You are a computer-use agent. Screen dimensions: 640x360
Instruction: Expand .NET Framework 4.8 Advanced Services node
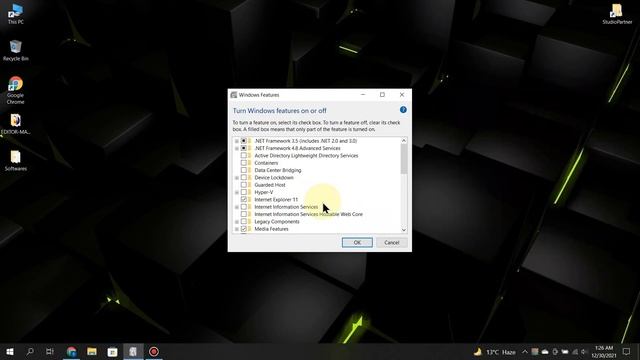point(237,149)
